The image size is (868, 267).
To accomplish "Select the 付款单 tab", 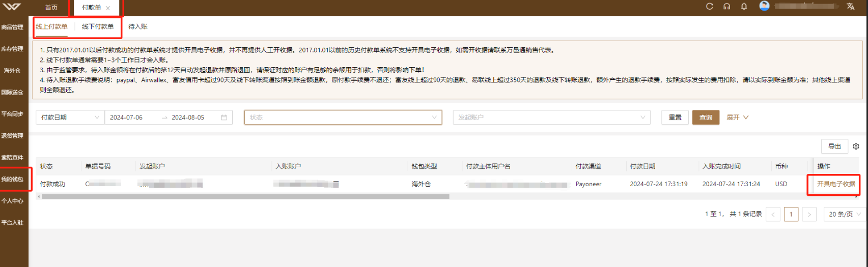I will click(x=92, y=8).
